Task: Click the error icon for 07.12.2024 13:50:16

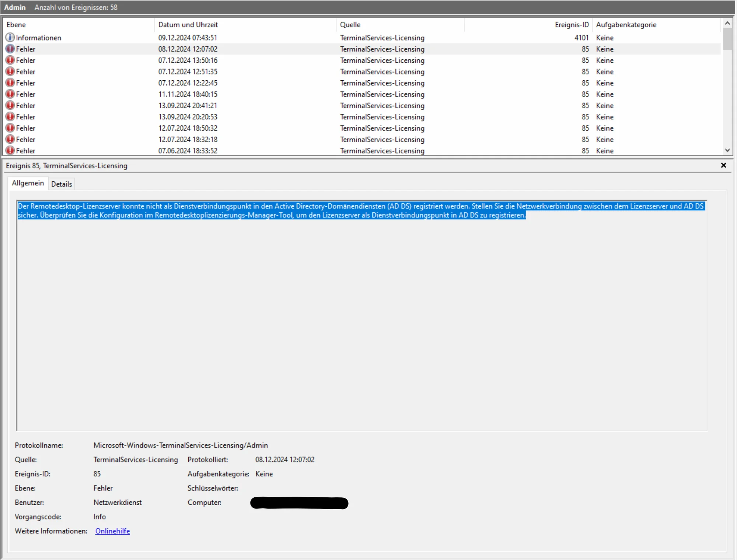Action: click(10, 60)
